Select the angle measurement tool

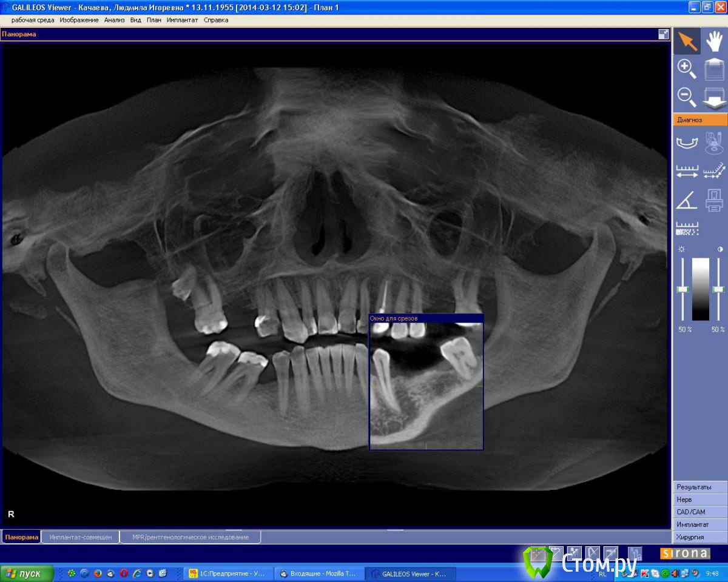(687, 199)
